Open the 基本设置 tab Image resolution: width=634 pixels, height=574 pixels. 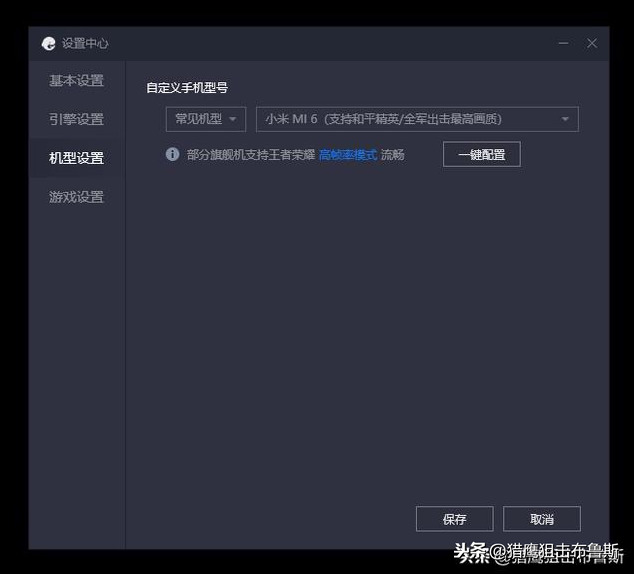click(77, 81)
